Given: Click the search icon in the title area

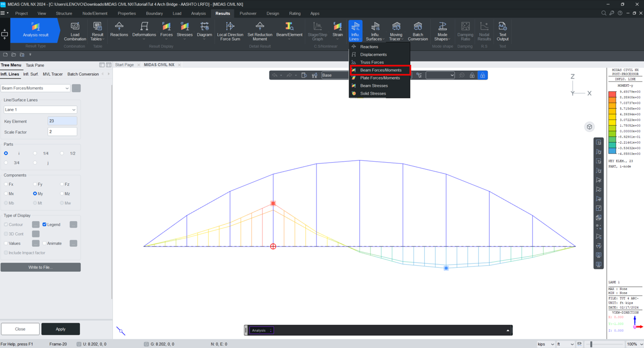Looking at the screenshot, I should click(x=604, y=13).
